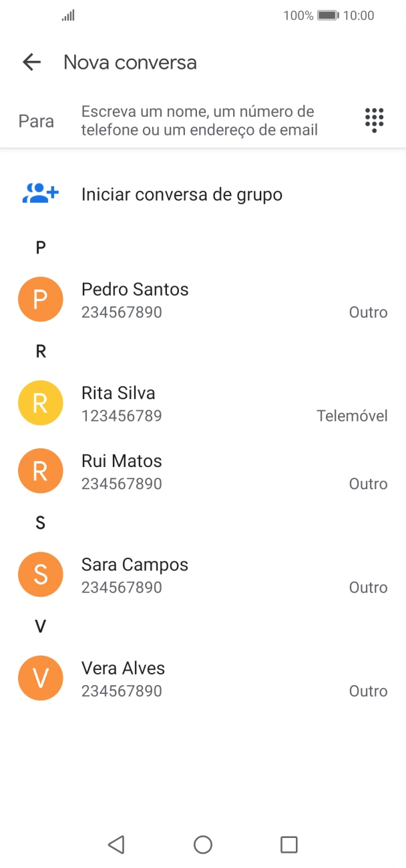
Task: Click Sara Campos's avatar icon
Action: point(40,574)
